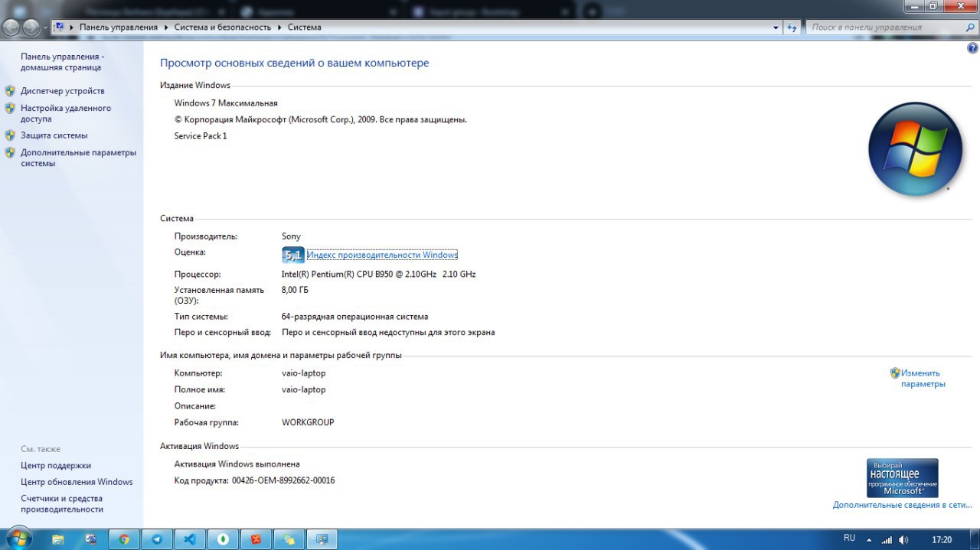Open the media library taskbar icon
This screenshot has width=980, height=550.
coord(91,539)
